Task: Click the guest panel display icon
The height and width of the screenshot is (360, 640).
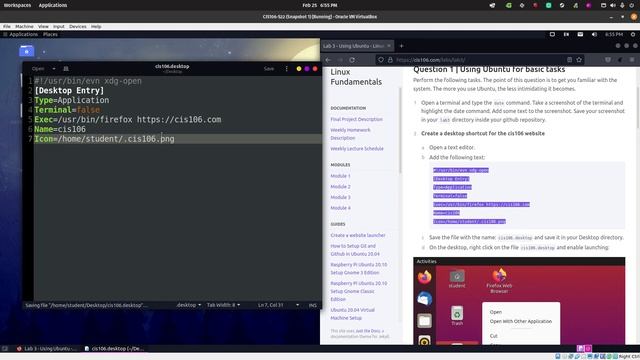Action: (x=552, y=34)
